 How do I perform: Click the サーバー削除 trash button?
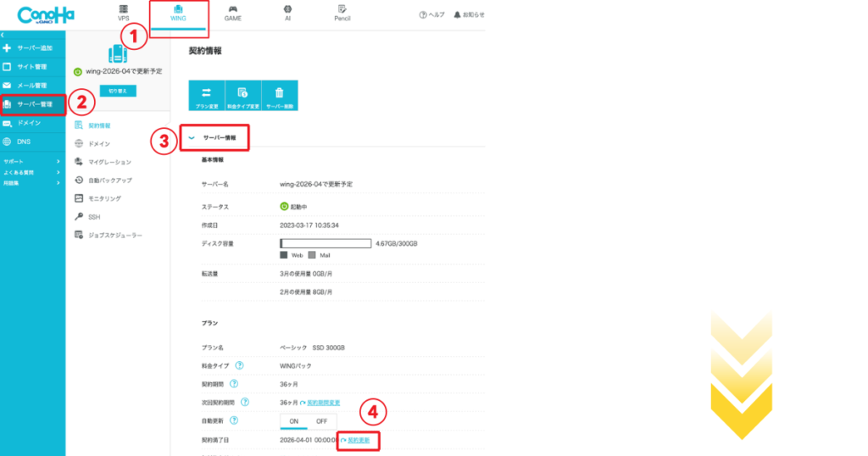pos(280,95)
